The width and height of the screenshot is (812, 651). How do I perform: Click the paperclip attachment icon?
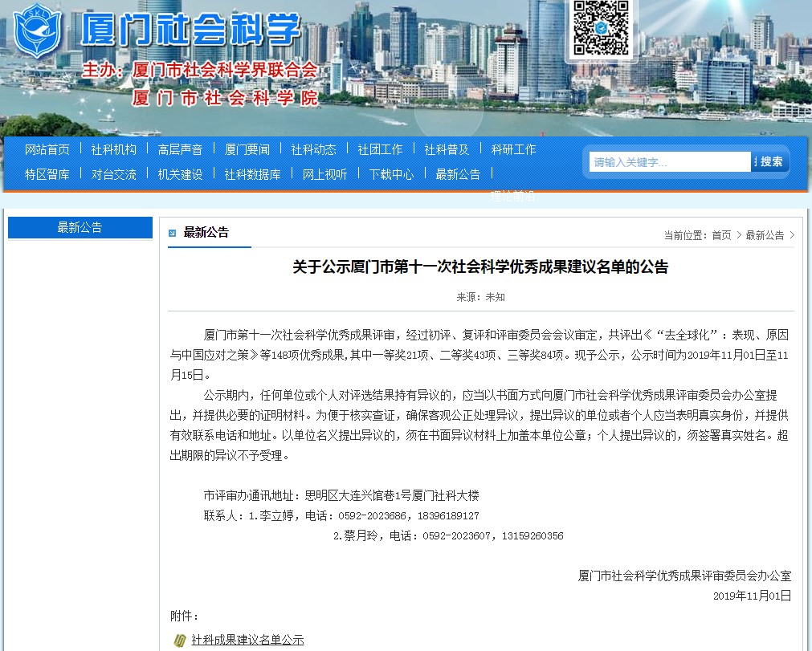pyautogui.click(x=180, y=641)
